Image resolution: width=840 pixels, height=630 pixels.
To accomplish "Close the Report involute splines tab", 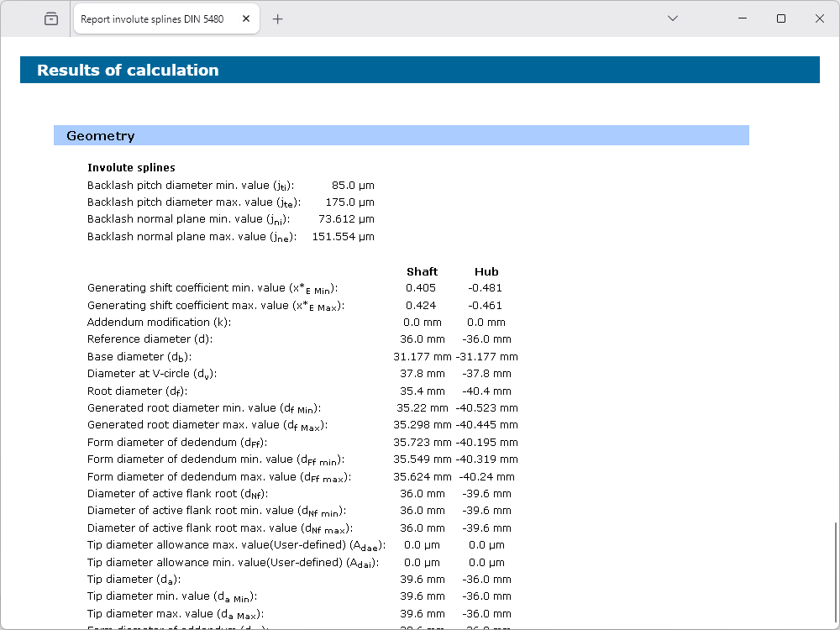I will click(x=244, y=18).
